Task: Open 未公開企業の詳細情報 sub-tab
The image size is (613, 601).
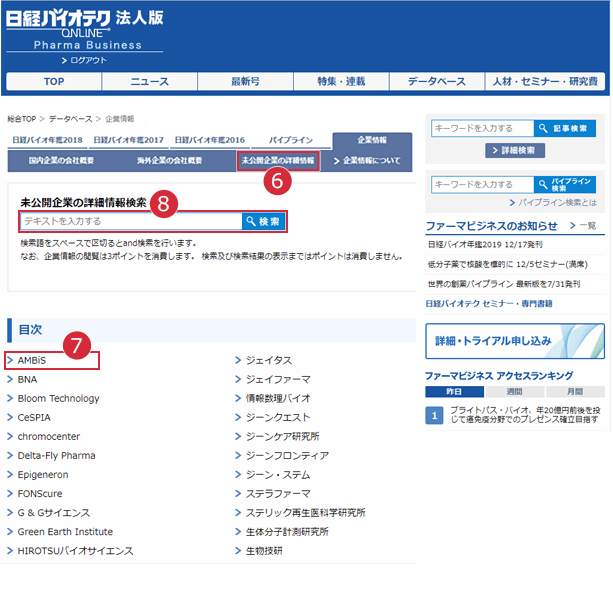Action: (x=278, y=161)
